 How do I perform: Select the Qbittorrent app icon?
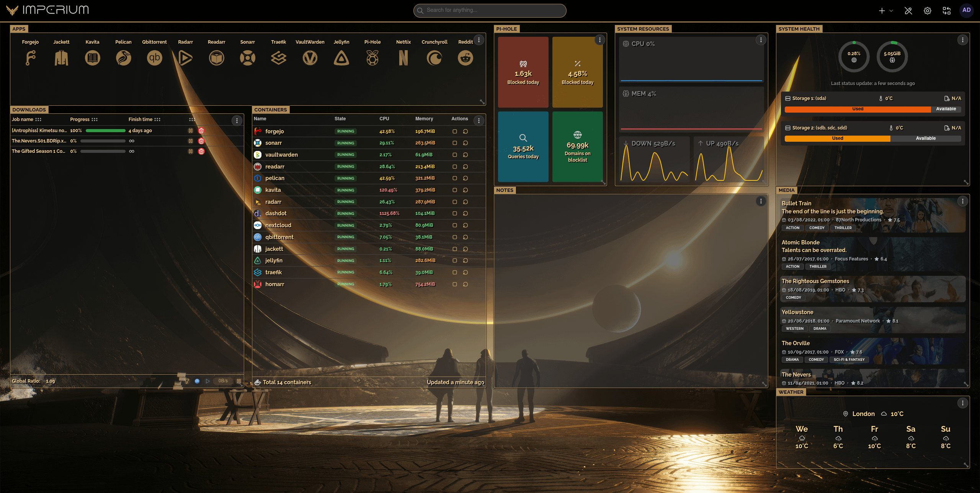click(x=154, y=58)
